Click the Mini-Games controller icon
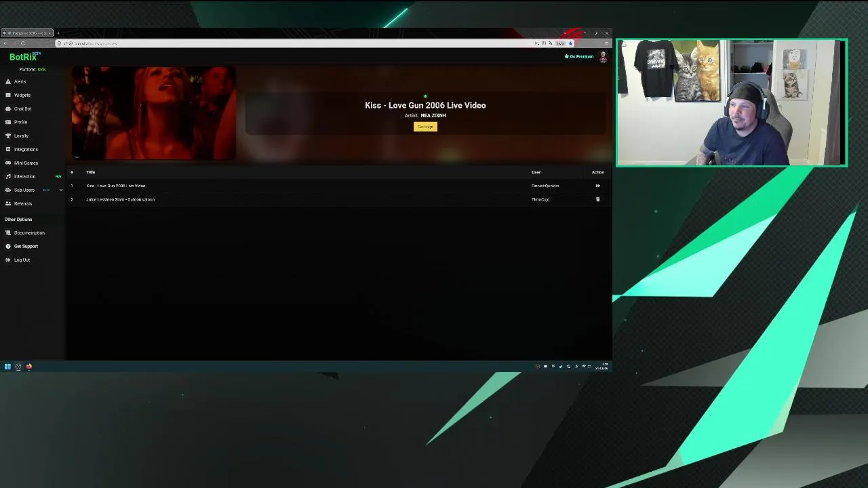This screenshot has height=488, width=868. click(8, 163)
